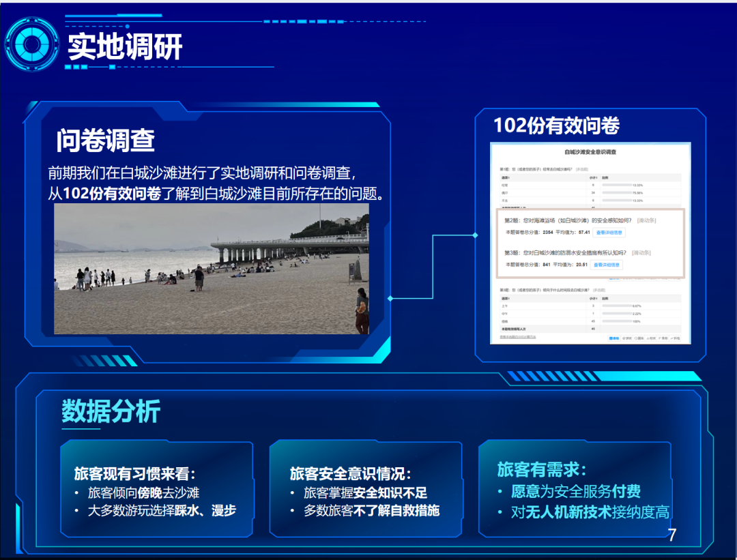Click the 100% bar in the 傍晚 row
The image size is (737, 560).
tap(617, 321)
